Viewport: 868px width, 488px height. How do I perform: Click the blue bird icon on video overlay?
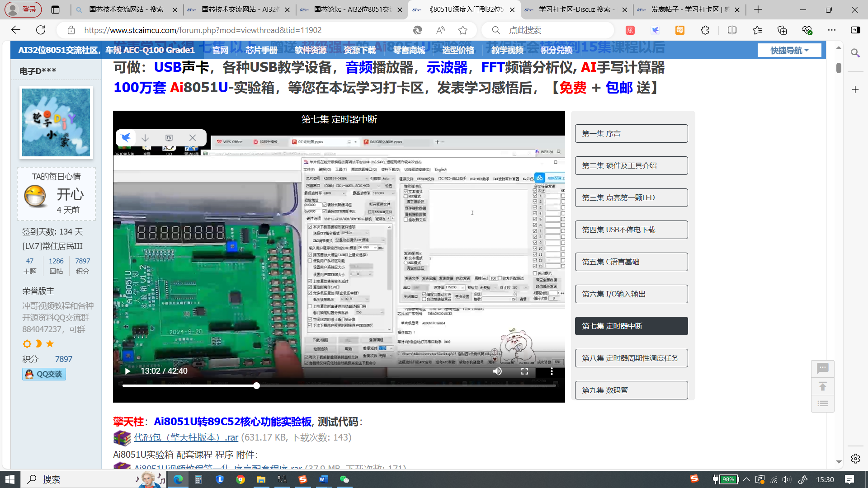(126, 138)
